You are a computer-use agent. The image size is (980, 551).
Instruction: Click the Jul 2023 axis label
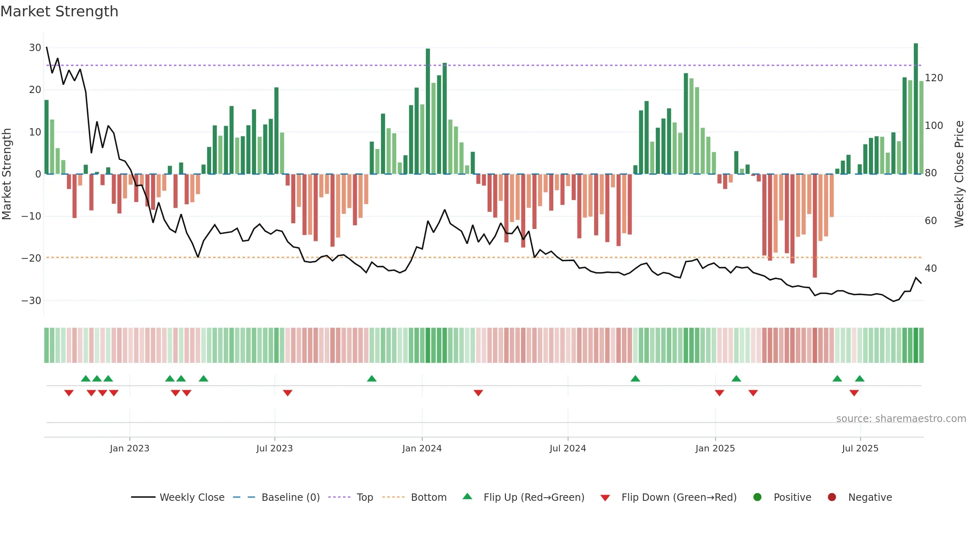click(274, 449)
